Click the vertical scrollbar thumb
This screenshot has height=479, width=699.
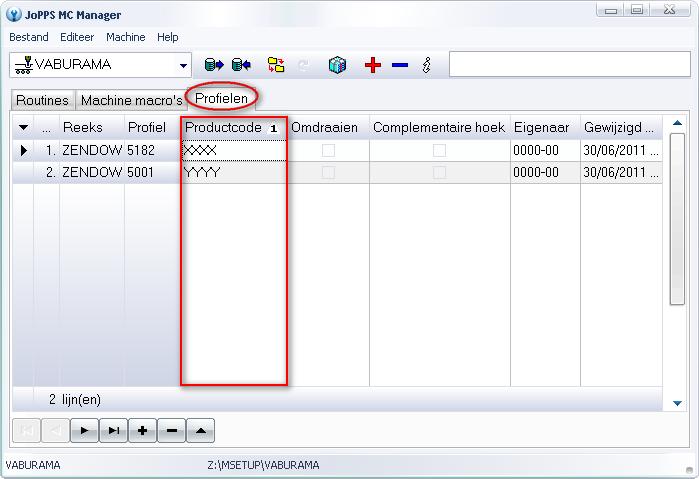coord(677,219)
